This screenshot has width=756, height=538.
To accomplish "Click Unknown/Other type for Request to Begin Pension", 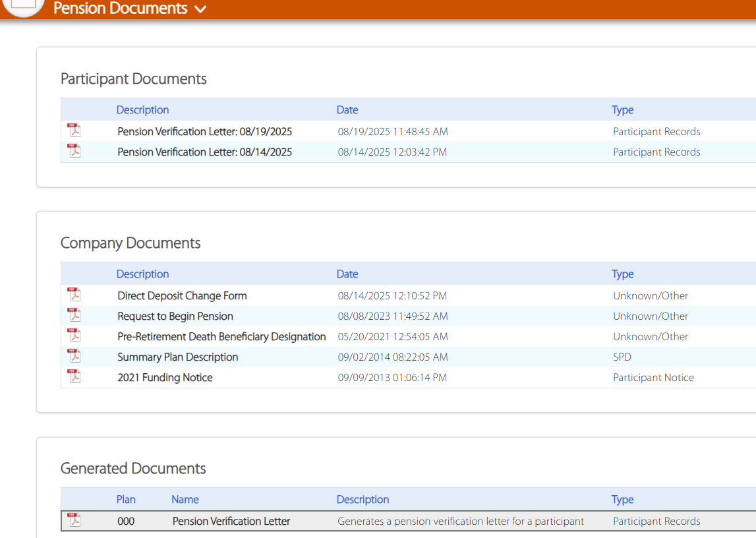I will point(651,316).
